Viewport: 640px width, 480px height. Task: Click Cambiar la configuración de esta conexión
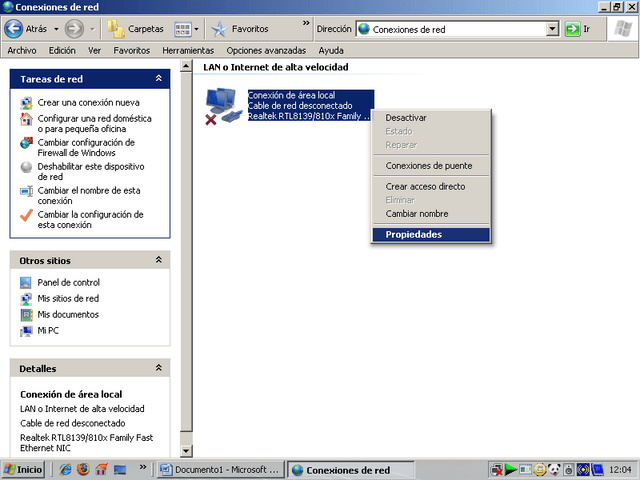90,220
